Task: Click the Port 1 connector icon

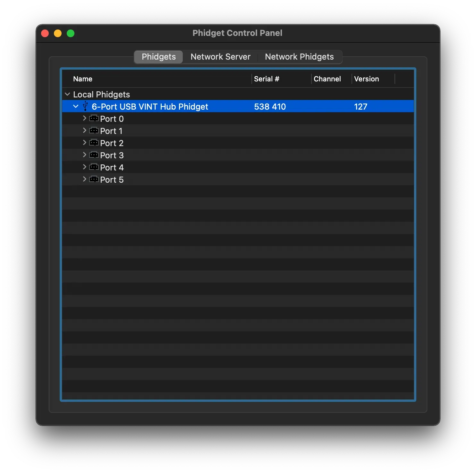Action: [x=94, y=131]
